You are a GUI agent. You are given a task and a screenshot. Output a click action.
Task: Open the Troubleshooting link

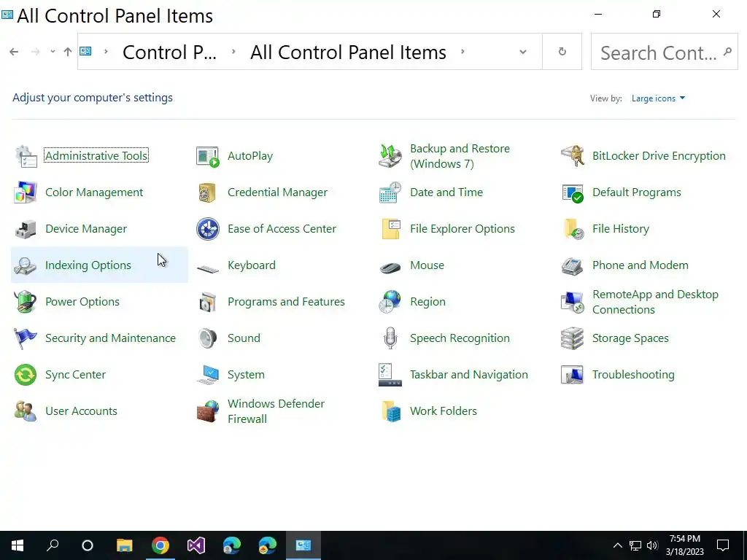633,375
